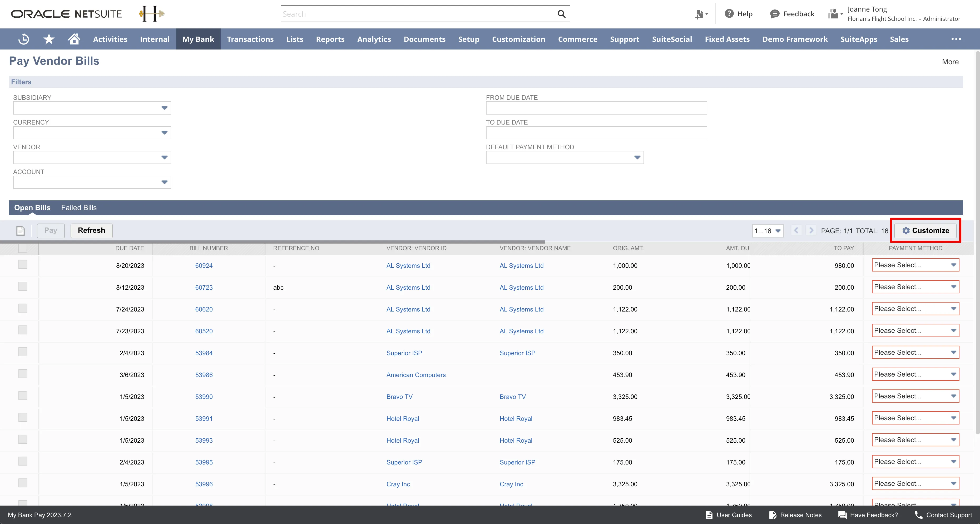This screenshot has width=980, height=524.
Task: Go to next page arrow
Action: point(811,231)
